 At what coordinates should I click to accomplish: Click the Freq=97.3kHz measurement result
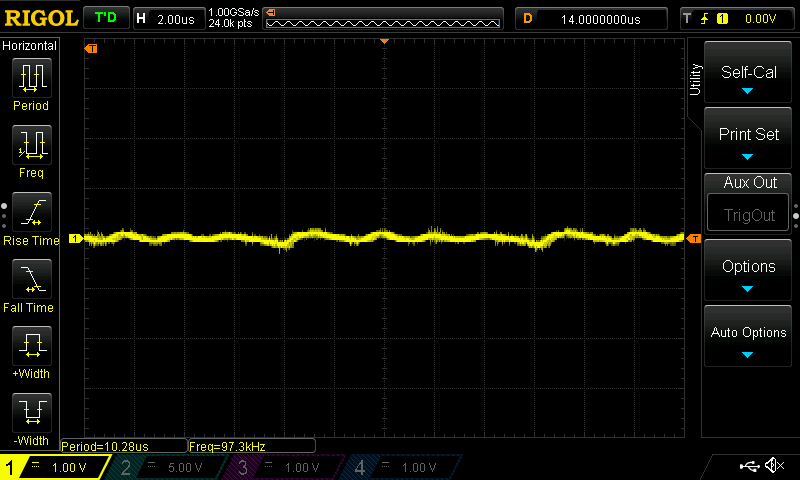[x=252, y=446]
